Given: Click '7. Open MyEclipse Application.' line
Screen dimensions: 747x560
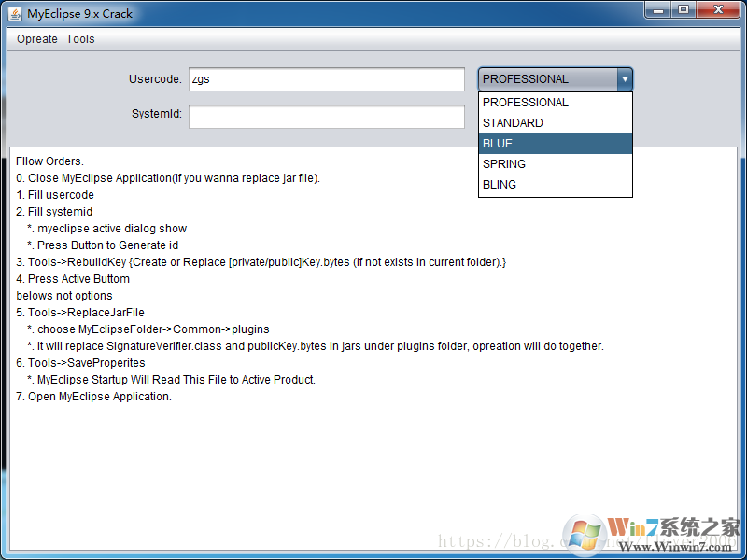Looking at the screenshot, I should pyautogui.click(x=94, y=396).
